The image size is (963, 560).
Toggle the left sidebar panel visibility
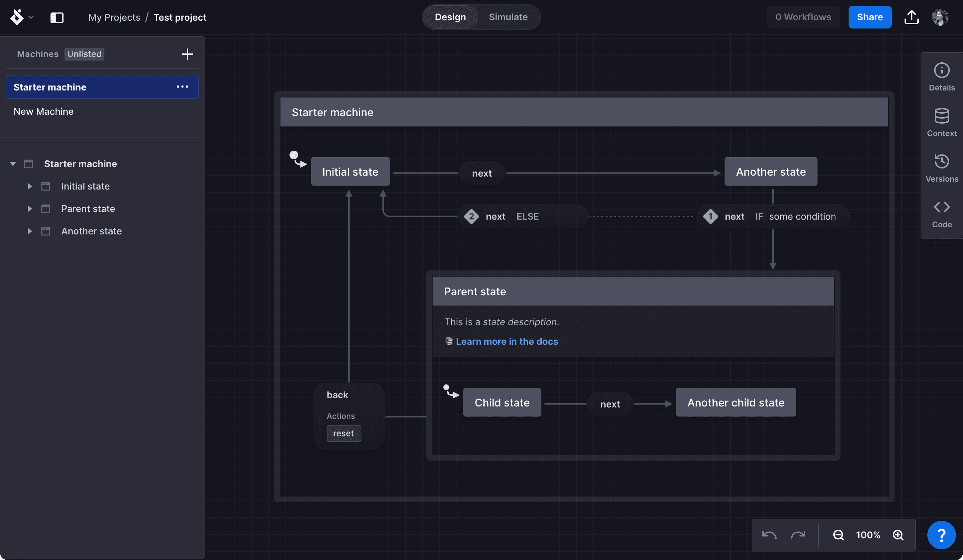pyautogui.click(x=57, y=17)
